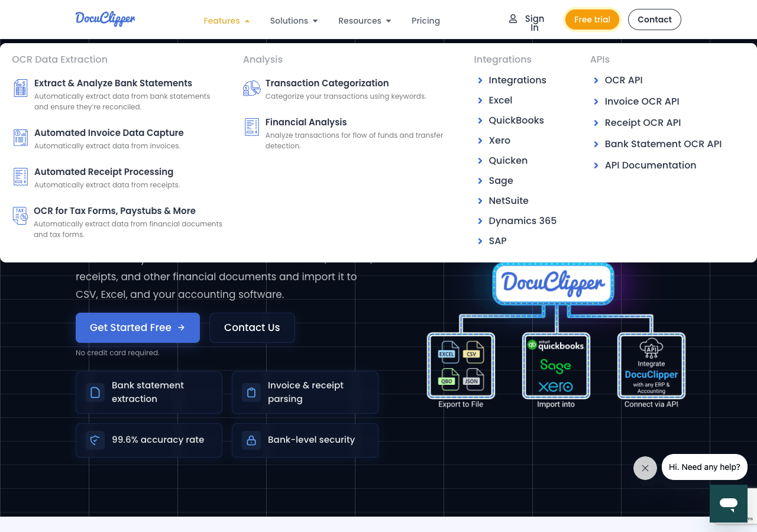Open Extract & Analyze Bank Statements
757x532 pixels.
tap(113, 83)
